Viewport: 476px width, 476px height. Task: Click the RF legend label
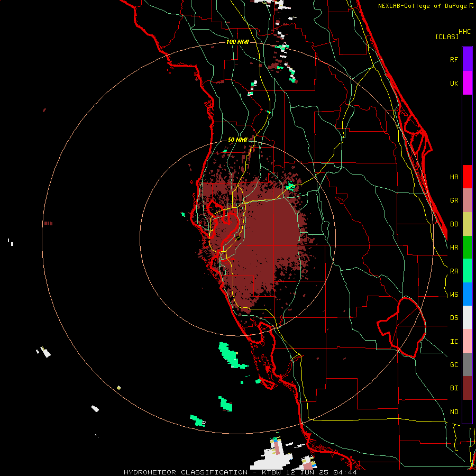[x=454, y=59]
